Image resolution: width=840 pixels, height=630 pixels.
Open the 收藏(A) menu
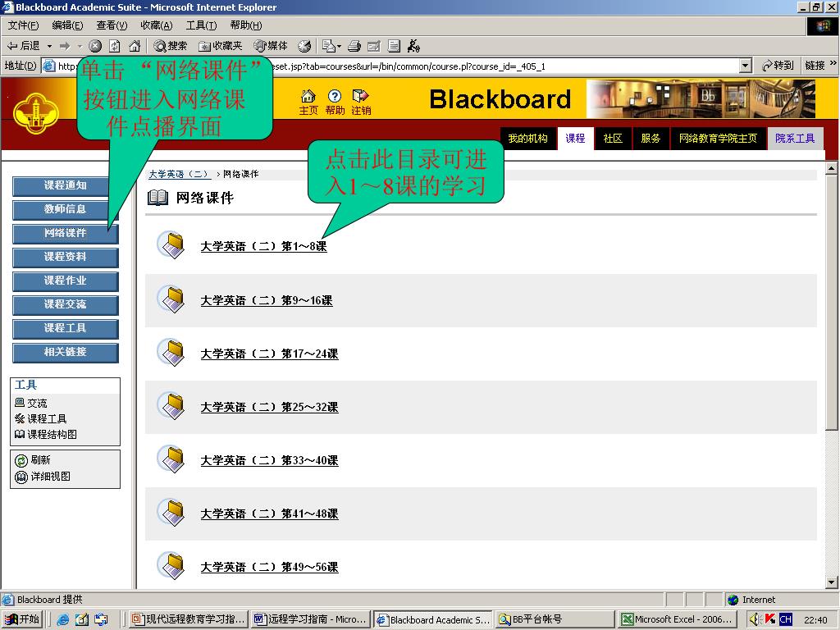[x=157, y=25]
